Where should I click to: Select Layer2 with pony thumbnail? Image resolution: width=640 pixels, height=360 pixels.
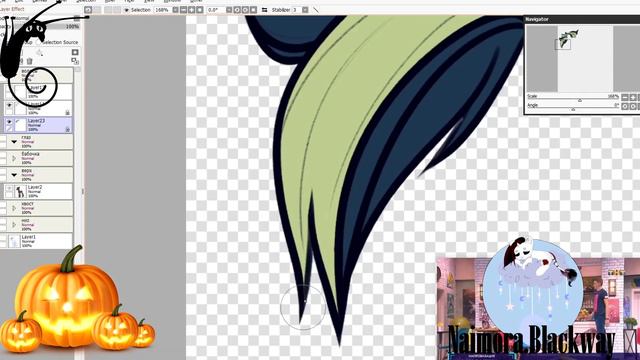click(38, 191)
